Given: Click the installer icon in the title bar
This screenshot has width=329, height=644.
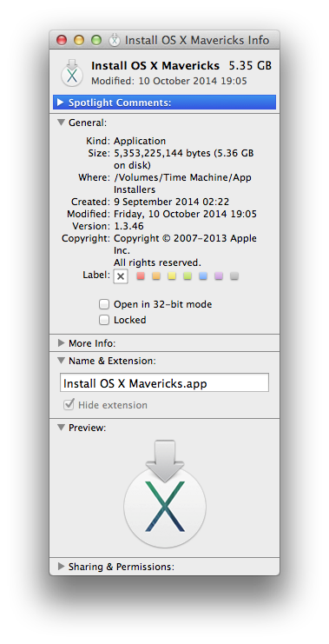Looking at the screenshot, I should (x=115, y=40).
